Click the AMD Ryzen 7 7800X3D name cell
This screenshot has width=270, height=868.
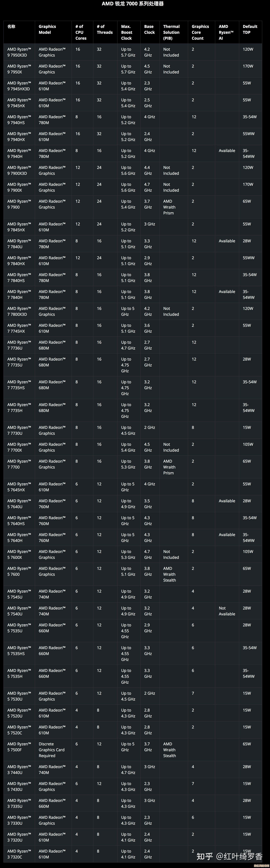pyautogui.click(x=19, y=311)
